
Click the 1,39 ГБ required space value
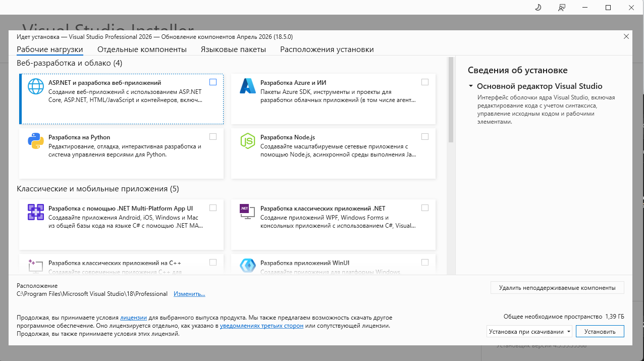pyautogui.click(x=615, y=317)
